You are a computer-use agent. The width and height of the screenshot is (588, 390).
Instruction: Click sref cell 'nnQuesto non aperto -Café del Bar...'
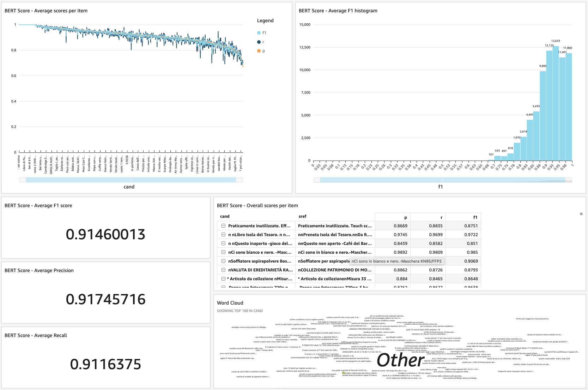[x=335, y=244]
